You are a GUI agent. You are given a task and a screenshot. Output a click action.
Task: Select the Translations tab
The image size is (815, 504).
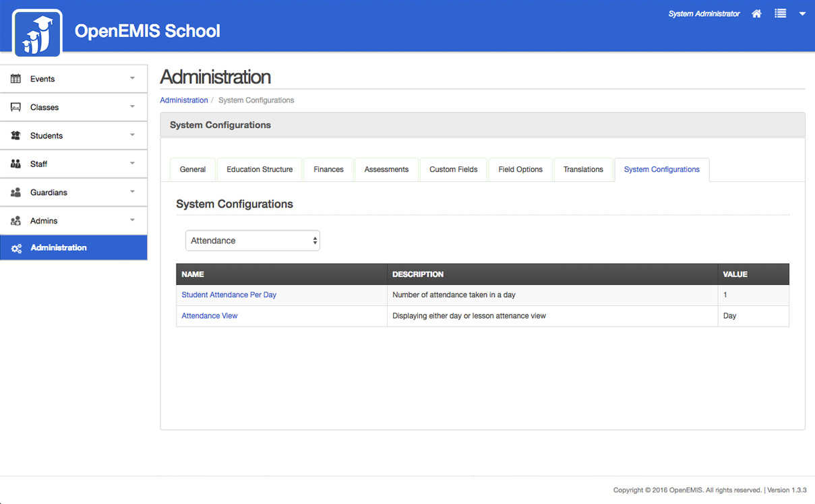click(583, 169)
